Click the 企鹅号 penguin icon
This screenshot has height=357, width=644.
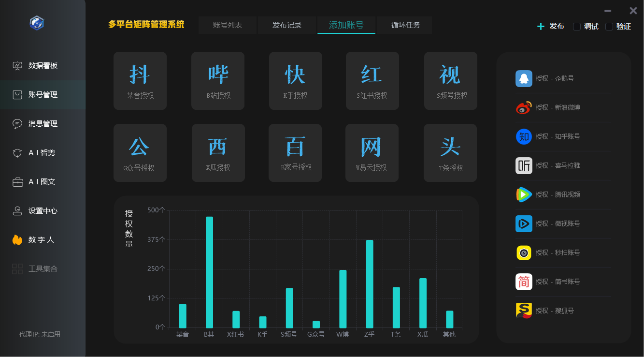(524, 78)
